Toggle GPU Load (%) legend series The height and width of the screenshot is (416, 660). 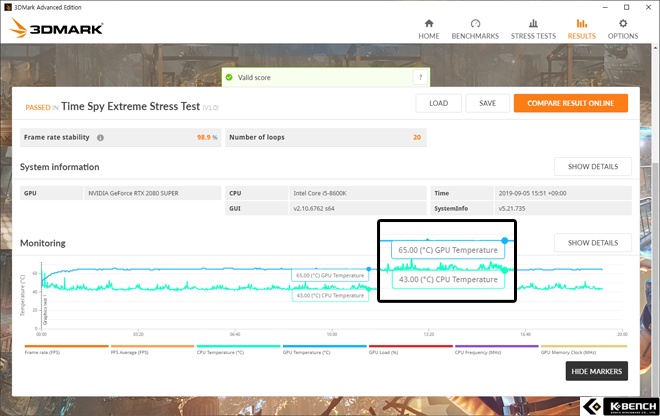coord(410,350)
